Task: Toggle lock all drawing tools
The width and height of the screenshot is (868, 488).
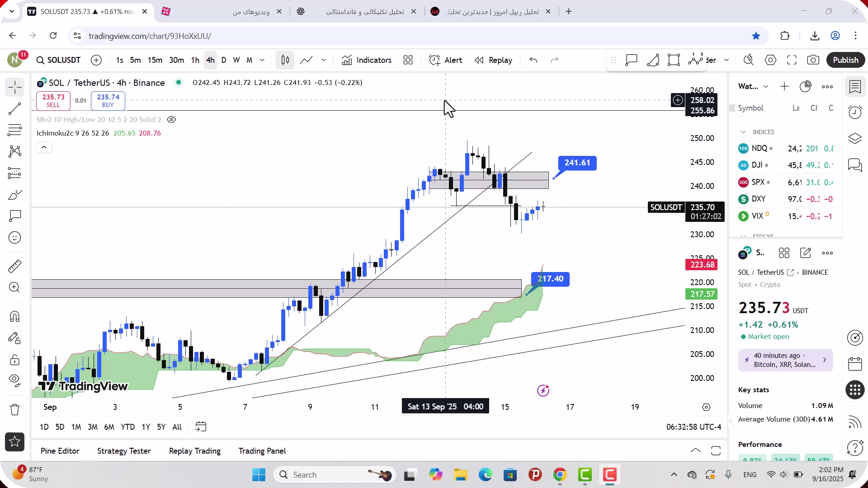Action: [x=15, y=360]
